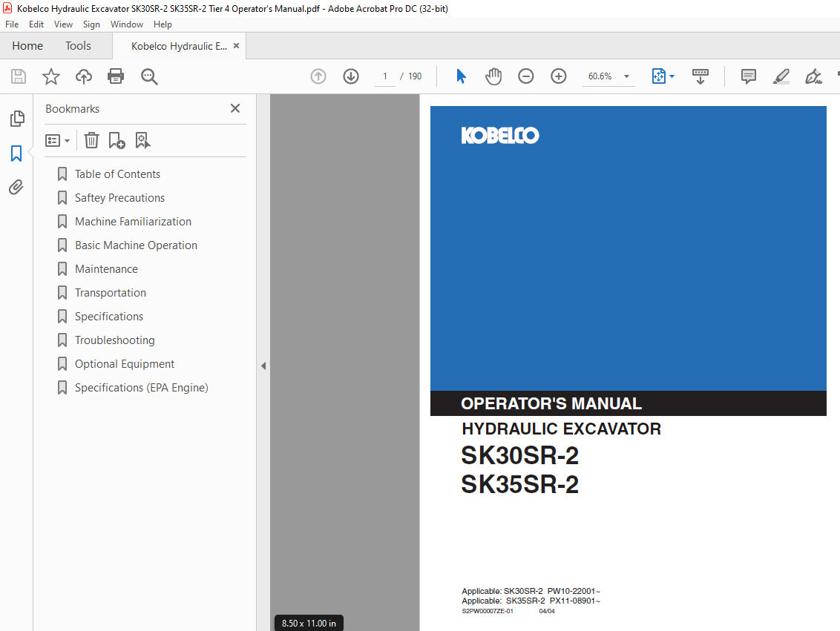Print the document using printer icon
Viewport: 840px width, 631px height.
click(x=116, y=76)
